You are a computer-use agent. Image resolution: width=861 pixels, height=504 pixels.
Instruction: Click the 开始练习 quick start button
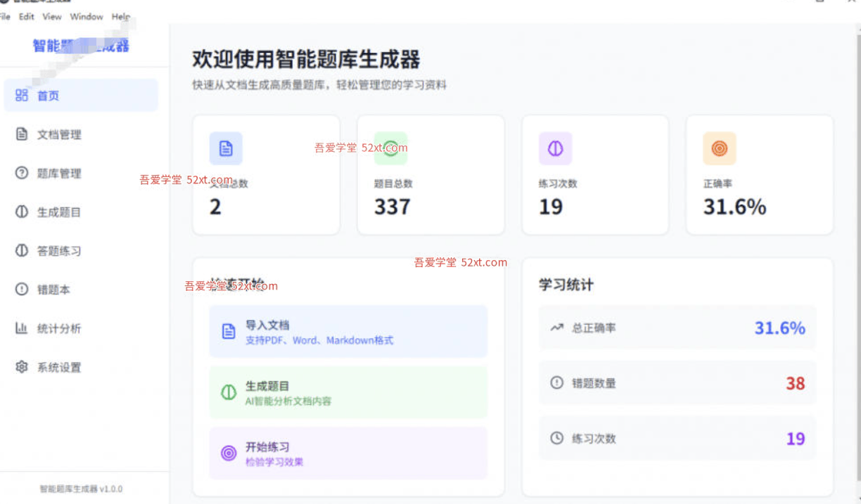tap(348, 453)
